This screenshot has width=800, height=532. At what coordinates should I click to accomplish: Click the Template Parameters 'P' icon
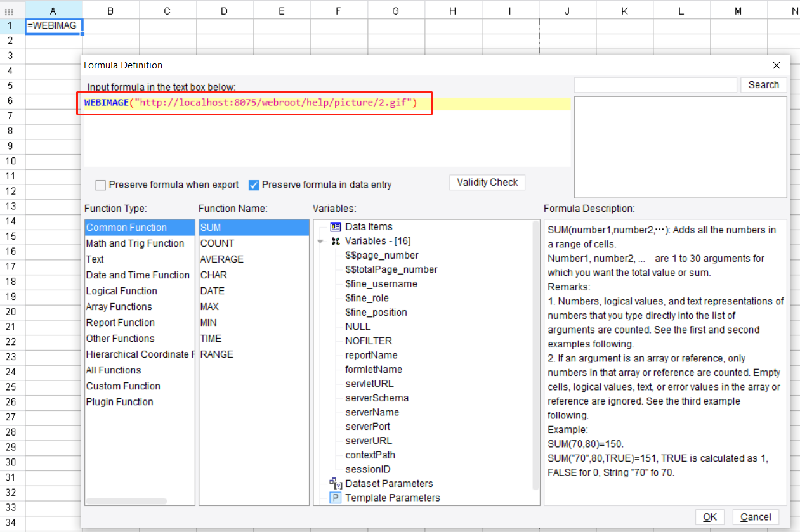(x=334, y=498)
